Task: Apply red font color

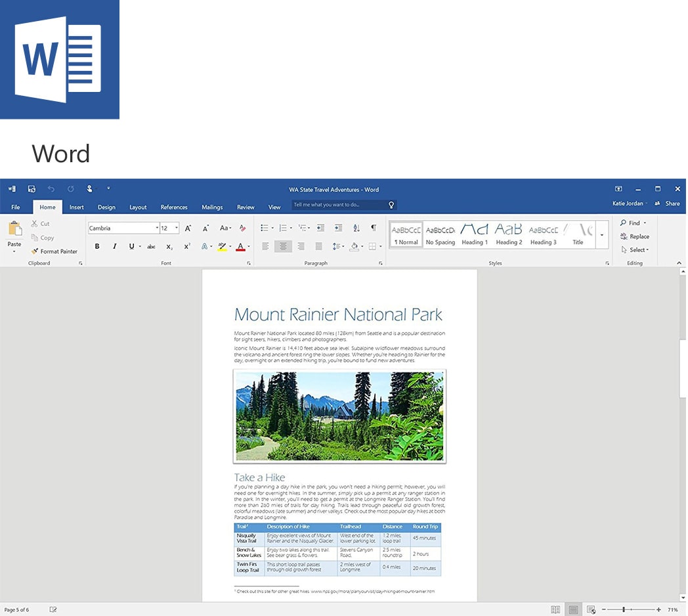Action: 240,246
